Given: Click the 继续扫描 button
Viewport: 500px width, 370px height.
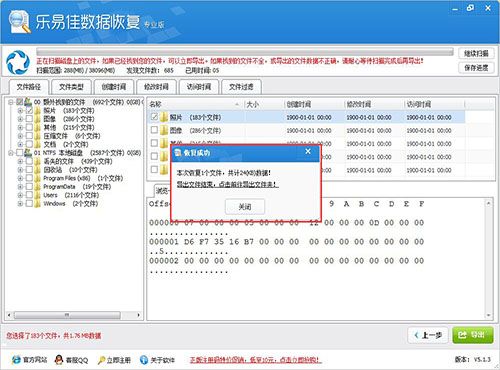Looking at the screenshot, I should pos(476,53).
